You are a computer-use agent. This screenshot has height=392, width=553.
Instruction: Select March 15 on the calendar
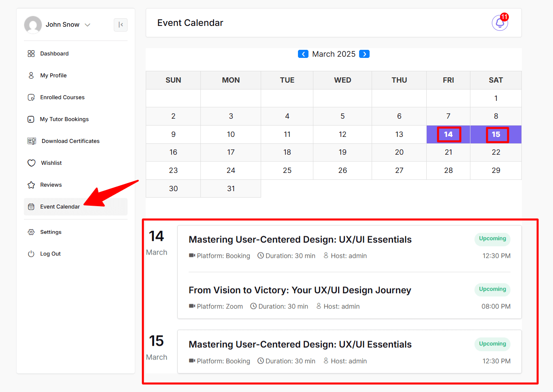tap(496, 134)
